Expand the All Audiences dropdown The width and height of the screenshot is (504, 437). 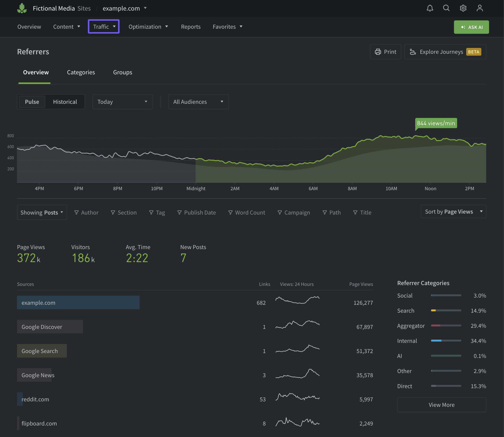(198, 102)
